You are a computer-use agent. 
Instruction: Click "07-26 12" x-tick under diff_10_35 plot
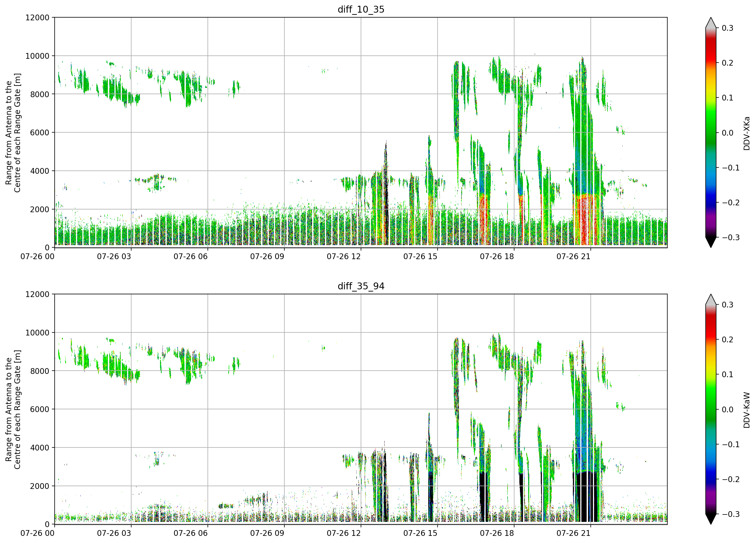pyautogui.click(x=344, y=257)
